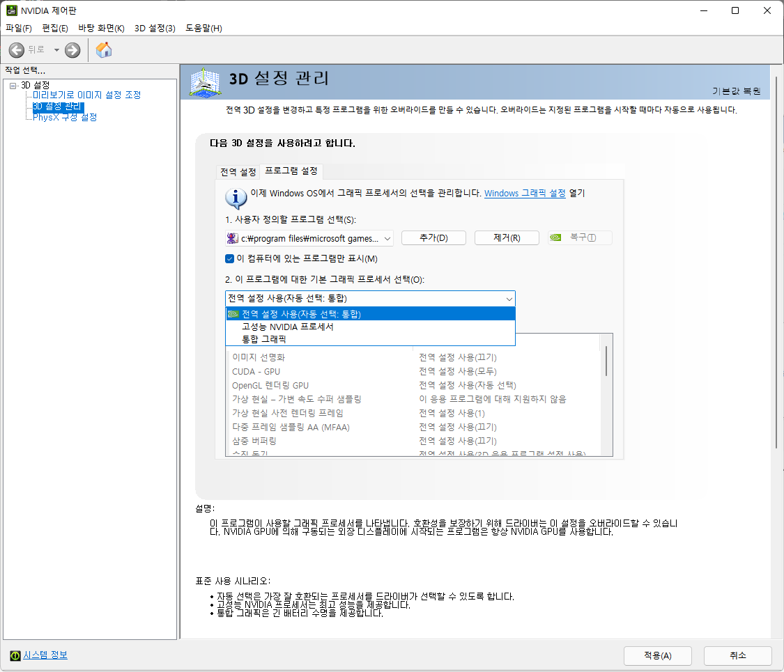Click the settings list vertical scrollbar
The image size is (784, 672).
[x=606, y=361]
